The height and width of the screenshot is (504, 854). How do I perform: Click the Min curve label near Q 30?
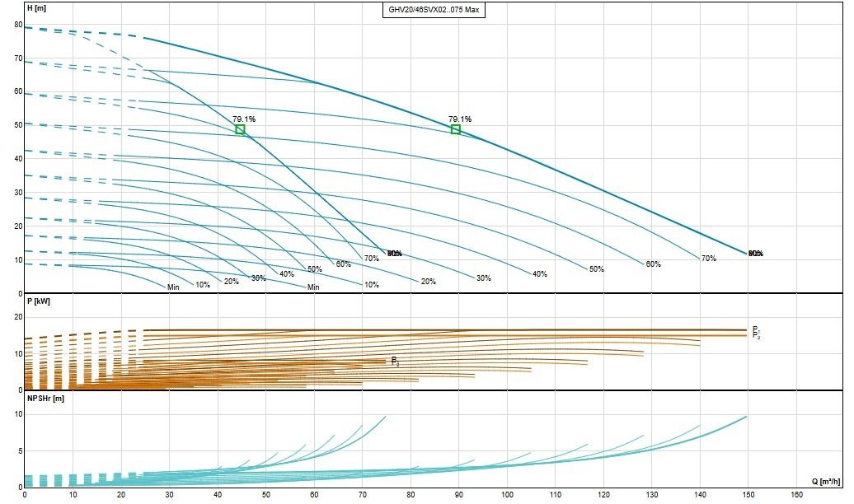pos(173,287)
